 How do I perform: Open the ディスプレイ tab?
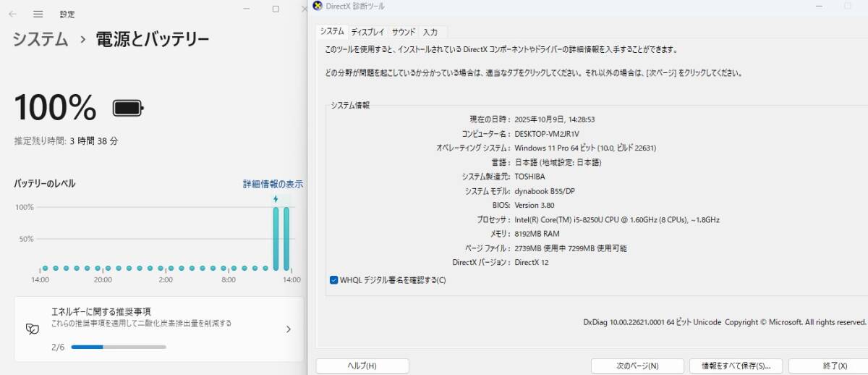click(367, 32)
